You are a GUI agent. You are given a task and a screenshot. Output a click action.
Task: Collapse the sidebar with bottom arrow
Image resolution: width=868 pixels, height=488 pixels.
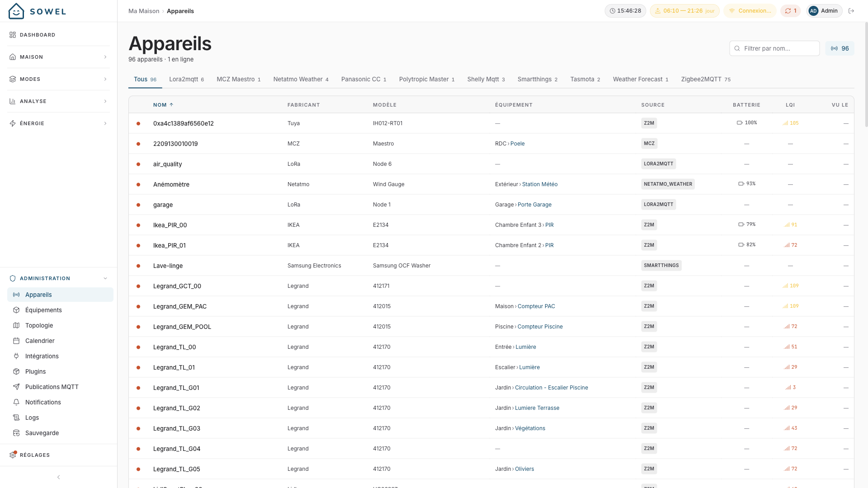pos(58,477)
